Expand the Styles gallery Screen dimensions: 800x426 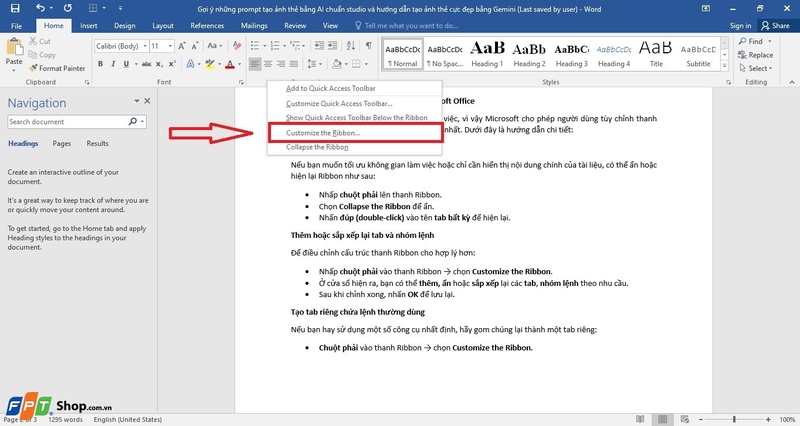(x=724, y=66)
